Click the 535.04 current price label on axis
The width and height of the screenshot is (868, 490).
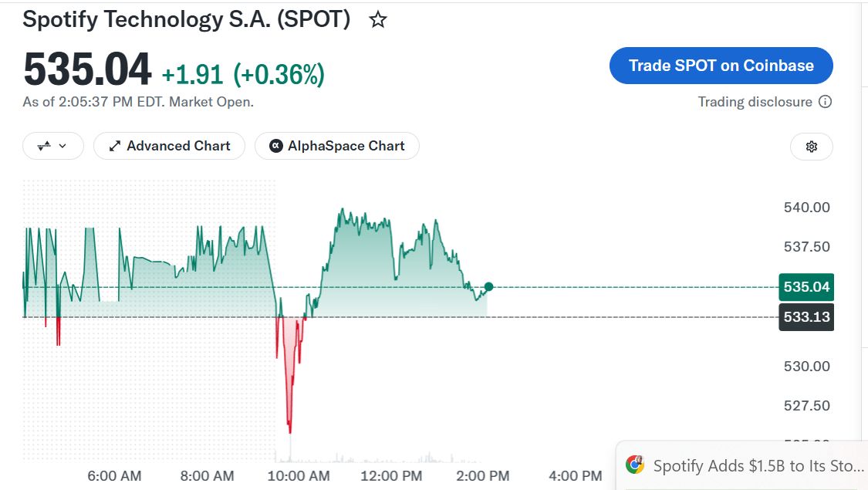point(806,287)
